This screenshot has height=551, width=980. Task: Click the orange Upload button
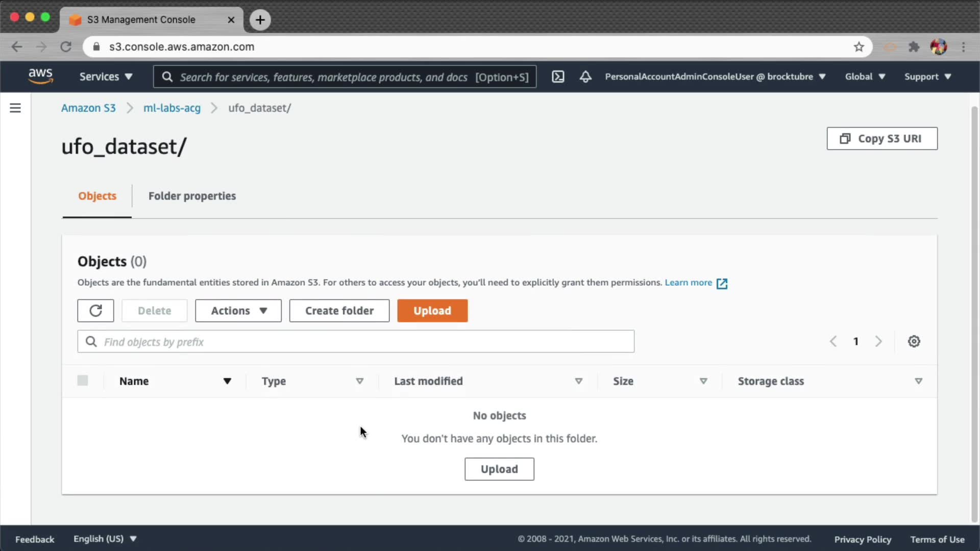(x=432, y=311)
